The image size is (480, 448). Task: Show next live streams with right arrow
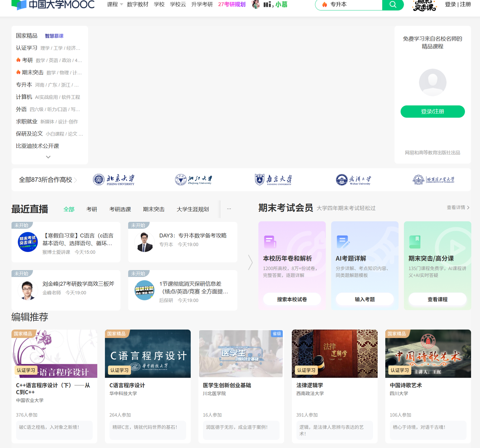click(250, 262)
